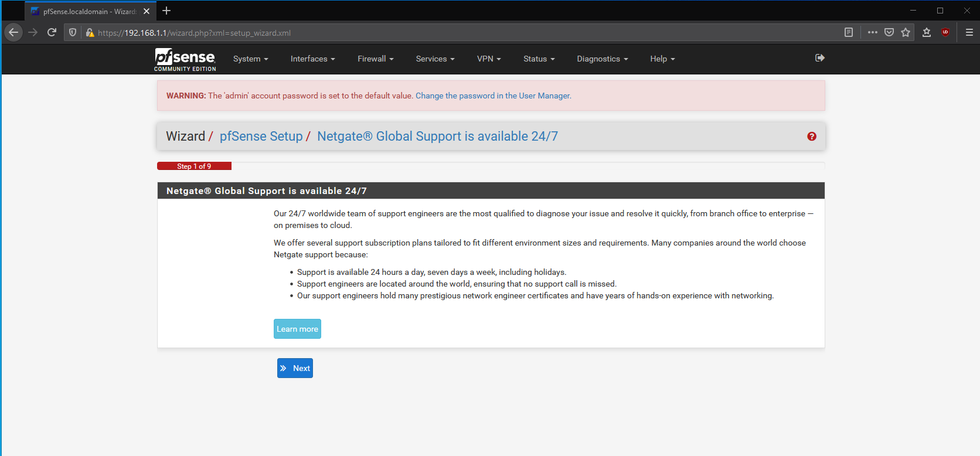Click the pfSense Setup breadcrumb link
Image resolution: width=980 pixels, height=456 pixels.
261,136
